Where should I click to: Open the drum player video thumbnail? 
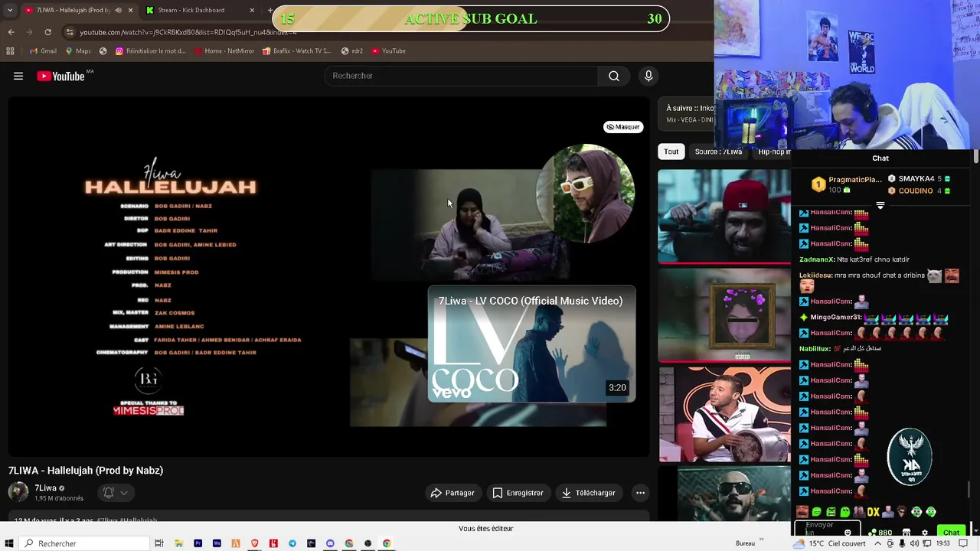click(724, 414)
